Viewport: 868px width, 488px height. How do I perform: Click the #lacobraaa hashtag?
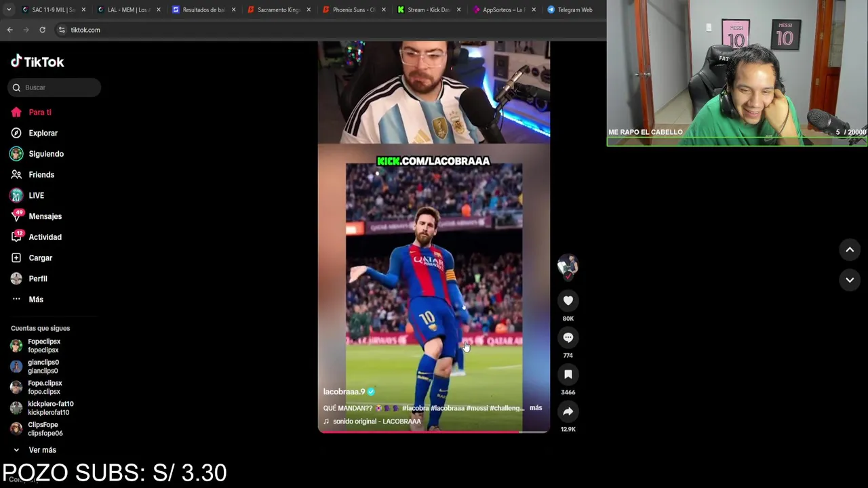tap(447, 408)
